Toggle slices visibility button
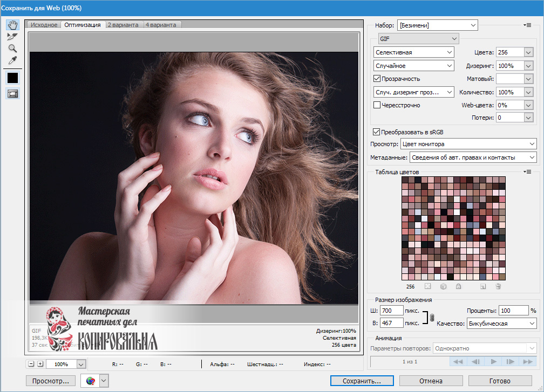544x392 pixels. [x=13, y=94]
